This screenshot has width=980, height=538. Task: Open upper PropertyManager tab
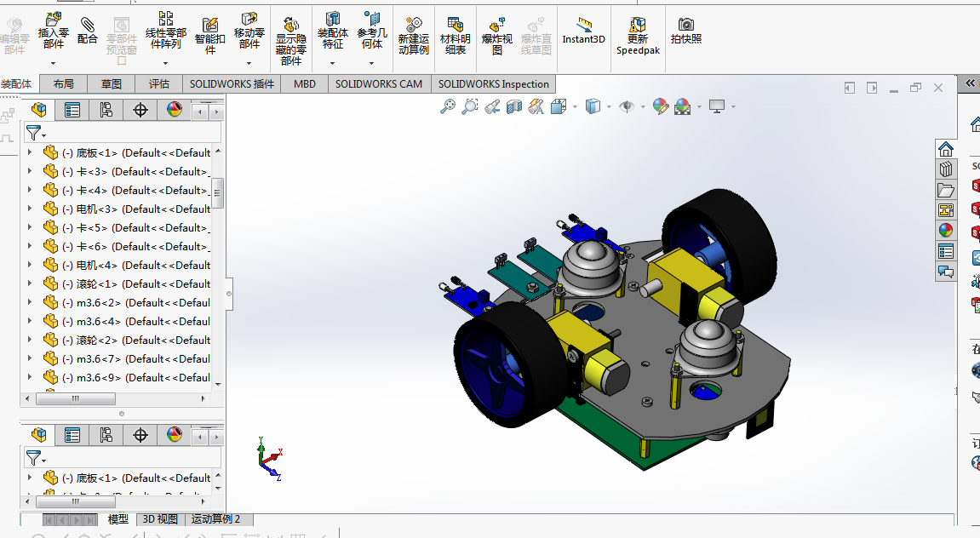(x=72, y=110)
